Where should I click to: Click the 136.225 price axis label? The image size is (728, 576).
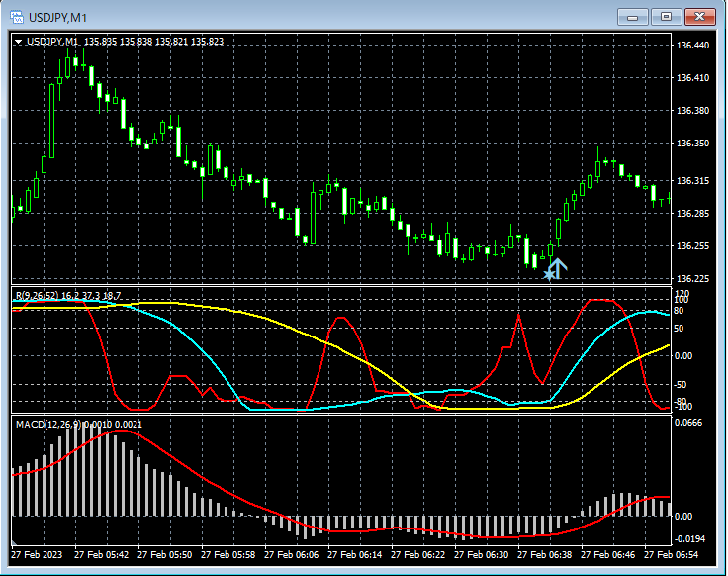click(x=691, y=279)
